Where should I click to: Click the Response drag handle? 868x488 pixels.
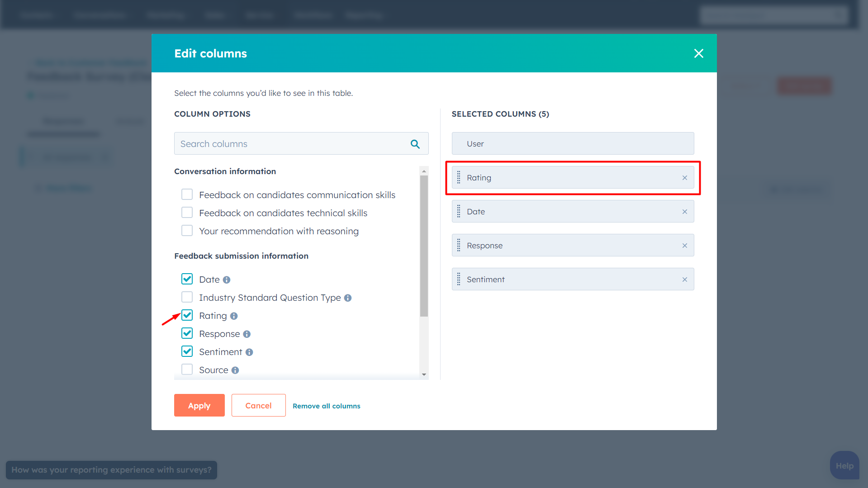coord(459,245)
